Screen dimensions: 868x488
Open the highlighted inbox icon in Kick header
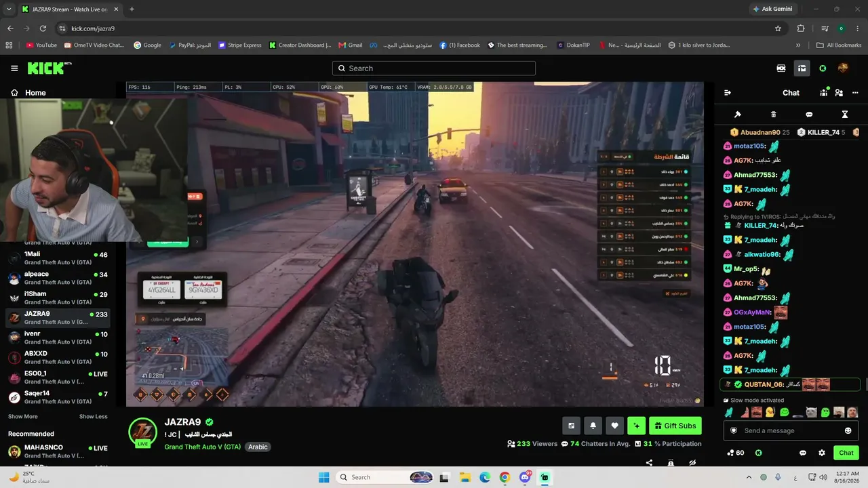(x=802, y=68)
